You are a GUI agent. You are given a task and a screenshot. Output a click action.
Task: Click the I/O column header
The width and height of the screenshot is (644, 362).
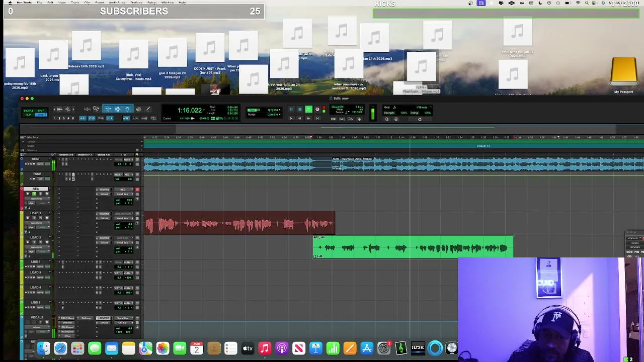pos(123,155)
